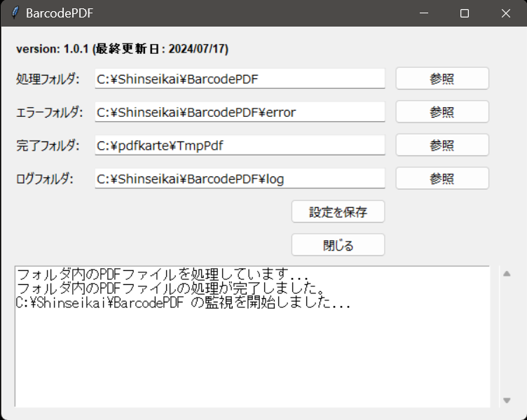
Task: Click log line 'C:¥Shinseikai¥BarcodePDF の監視を開始しました...'
Action: pos(184,303)
